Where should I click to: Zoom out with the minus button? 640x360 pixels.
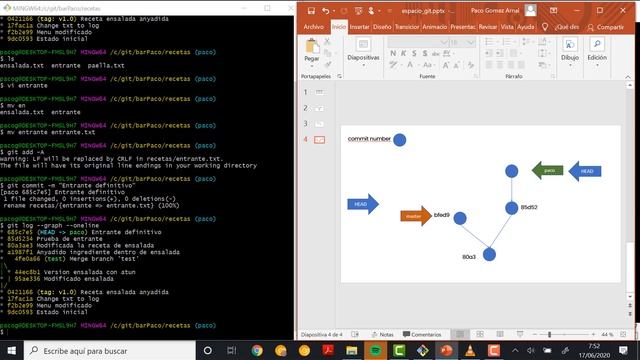[x=535, y=335]
